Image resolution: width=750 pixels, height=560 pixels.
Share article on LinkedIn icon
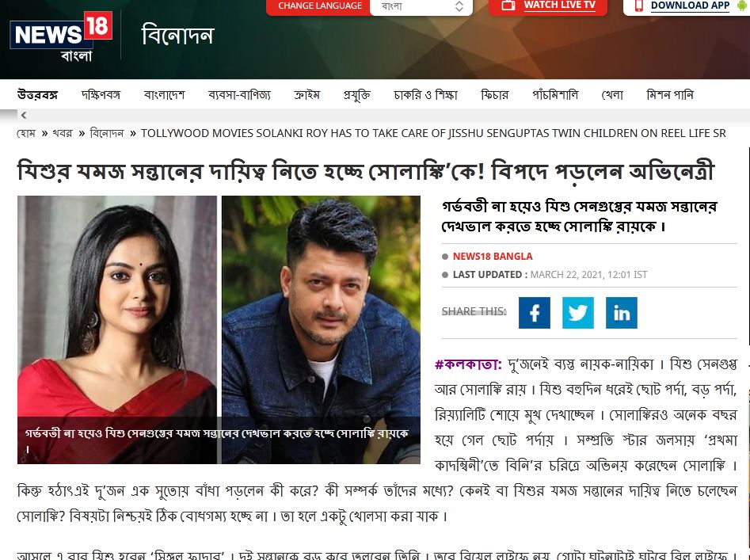coord(622,313)
